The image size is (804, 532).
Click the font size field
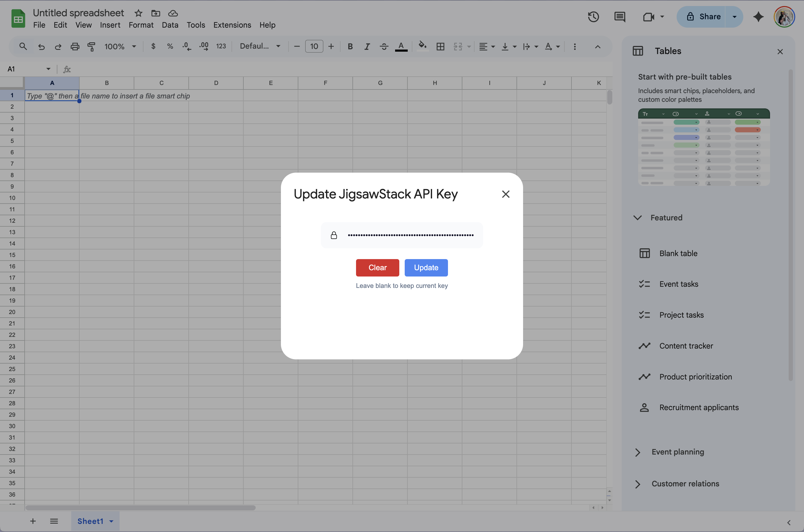[314, 47]
